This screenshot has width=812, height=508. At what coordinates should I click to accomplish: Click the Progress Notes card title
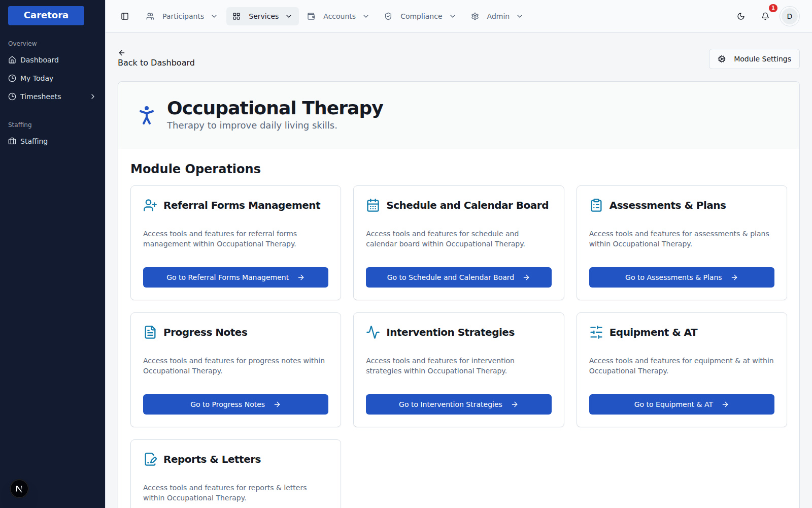tap(206, 332)
